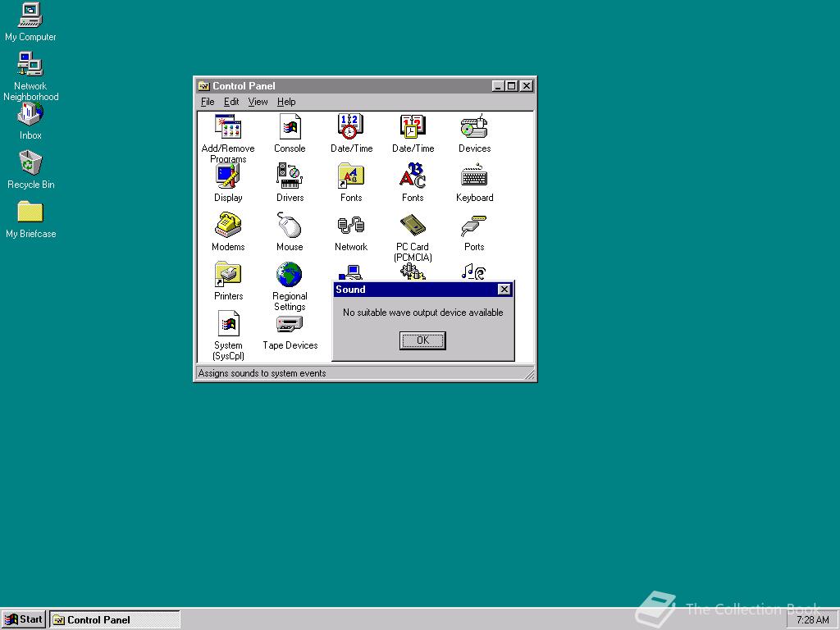Open the Help menu
Image resolution: width=840 pixels, height=630 pixels.
286,102
